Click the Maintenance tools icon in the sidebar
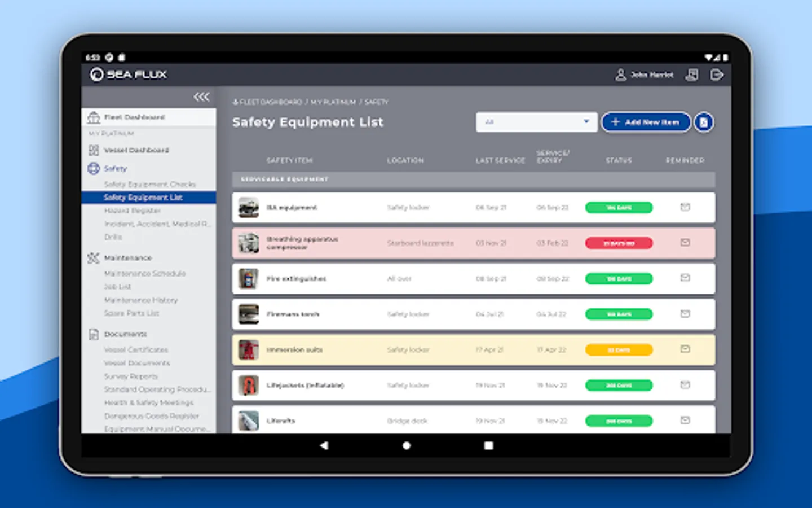812x508 pixels. pyautogui.click(x=94, y=258)
